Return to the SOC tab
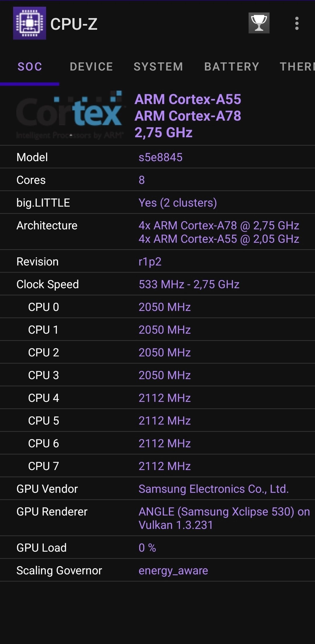The width and height of the screenshot is (315, 644). click(x=30, y=66)
